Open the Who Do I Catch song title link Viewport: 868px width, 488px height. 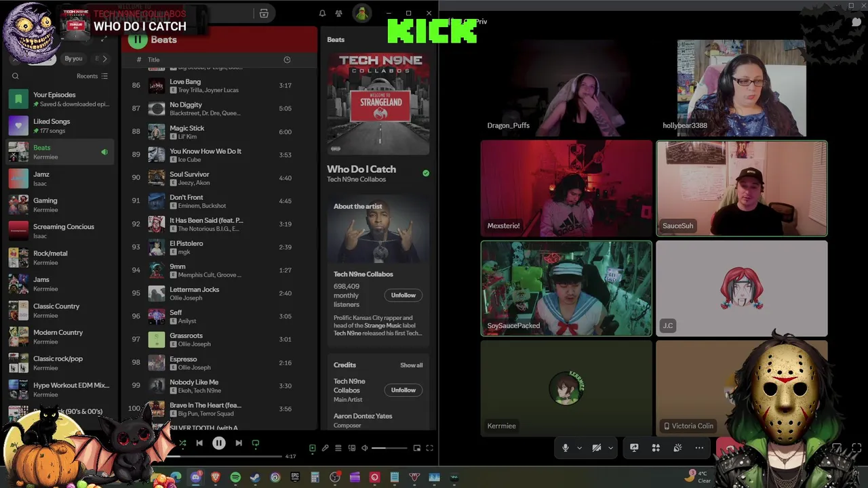point(361,169)
